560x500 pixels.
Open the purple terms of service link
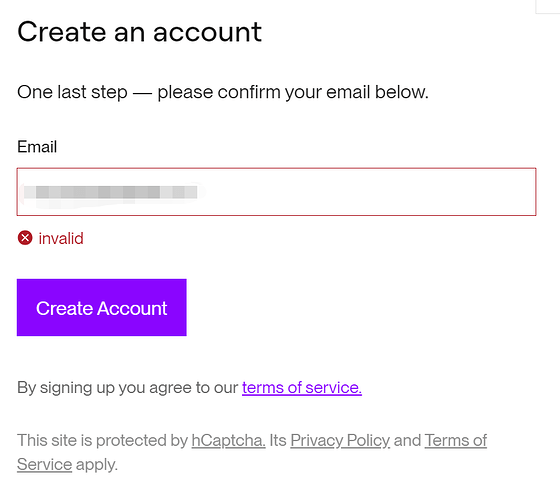pyautogui.click(x=302, y=388)
